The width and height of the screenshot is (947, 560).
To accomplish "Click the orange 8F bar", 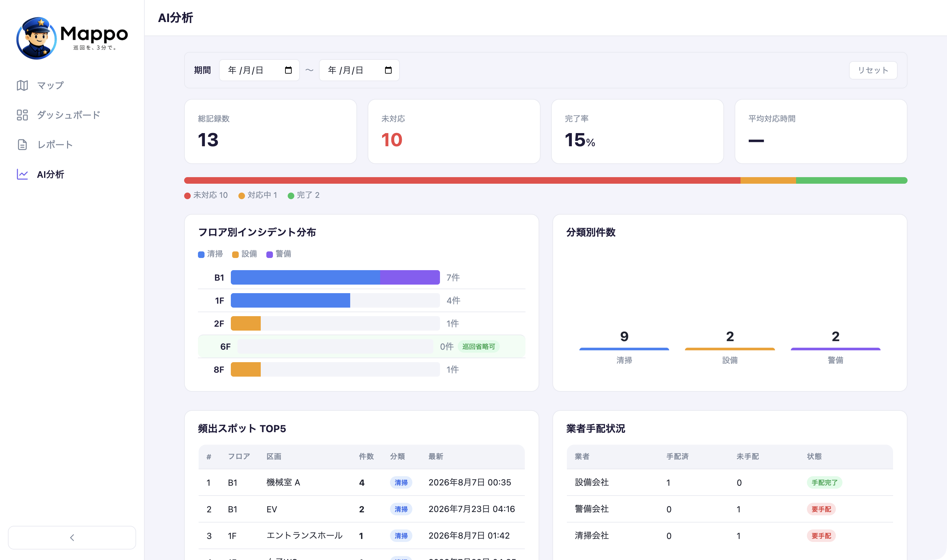I will pos(246,369).
